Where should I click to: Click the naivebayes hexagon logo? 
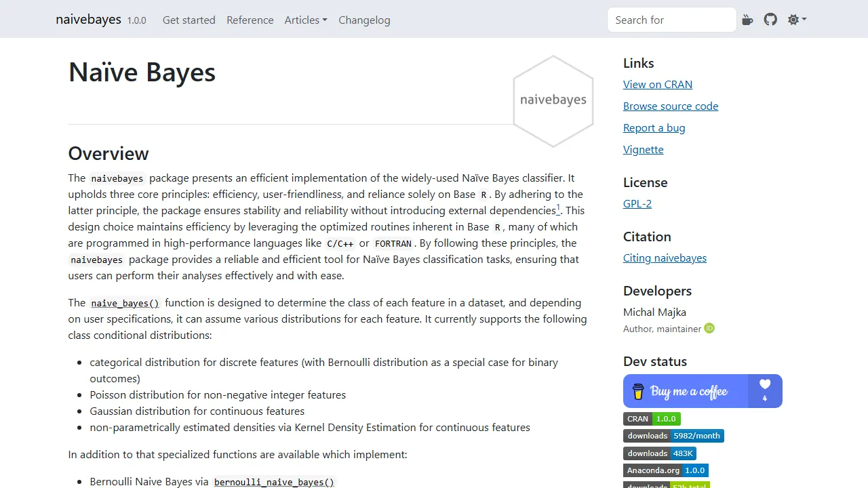[x=553, y=100]
